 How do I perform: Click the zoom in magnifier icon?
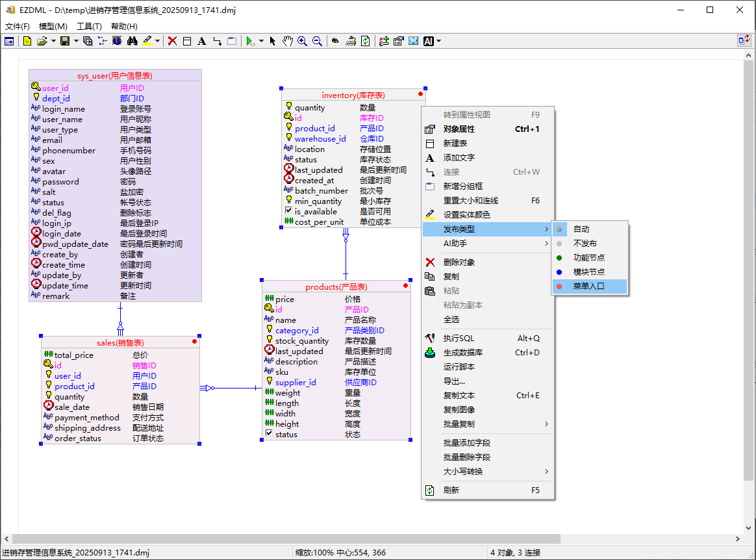[x=302, y=41]
